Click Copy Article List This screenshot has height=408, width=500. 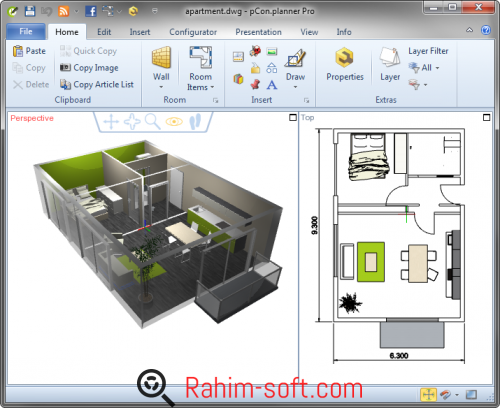(x=97, y=84)
